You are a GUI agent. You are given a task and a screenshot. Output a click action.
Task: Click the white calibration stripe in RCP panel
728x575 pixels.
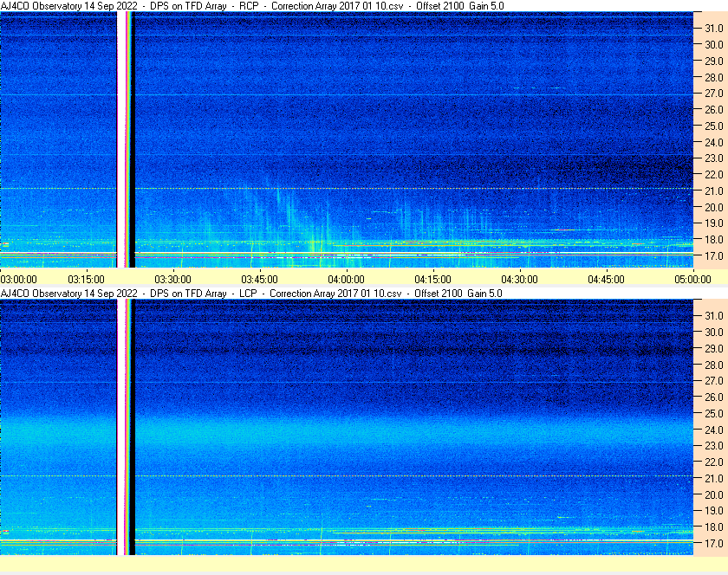tap(121, 139)
